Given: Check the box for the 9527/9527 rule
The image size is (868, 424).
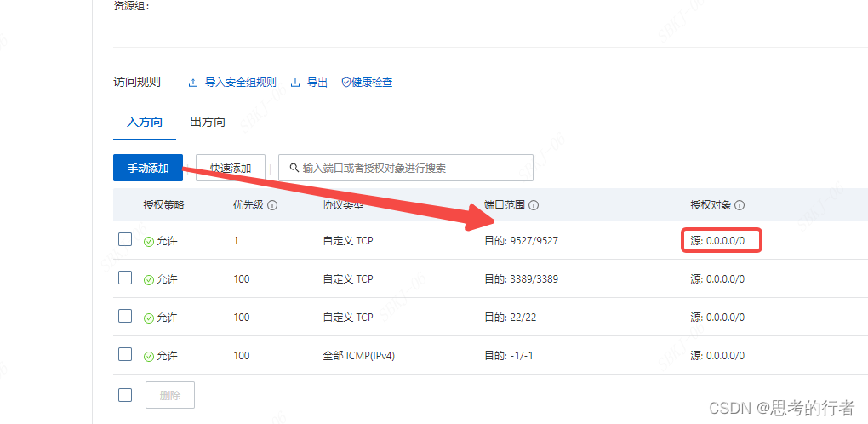Looking at the screenshot, I should point(125,239).
